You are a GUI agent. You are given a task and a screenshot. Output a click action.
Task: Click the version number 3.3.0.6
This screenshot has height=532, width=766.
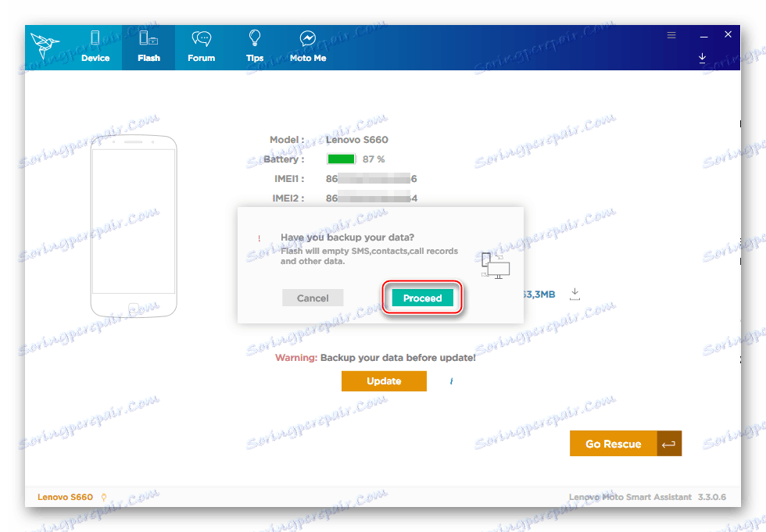pyautogui.click(x=712, y=497)
